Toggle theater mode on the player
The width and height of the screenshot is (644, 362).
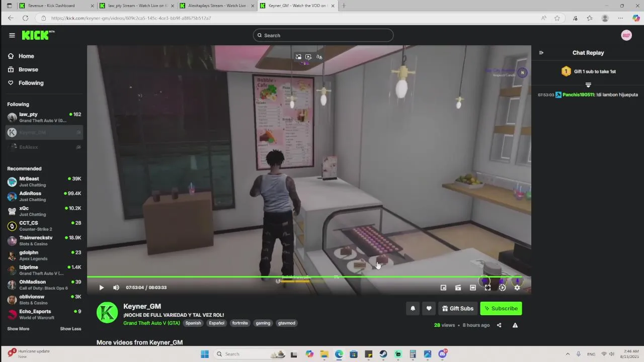[x=473, y=288]
